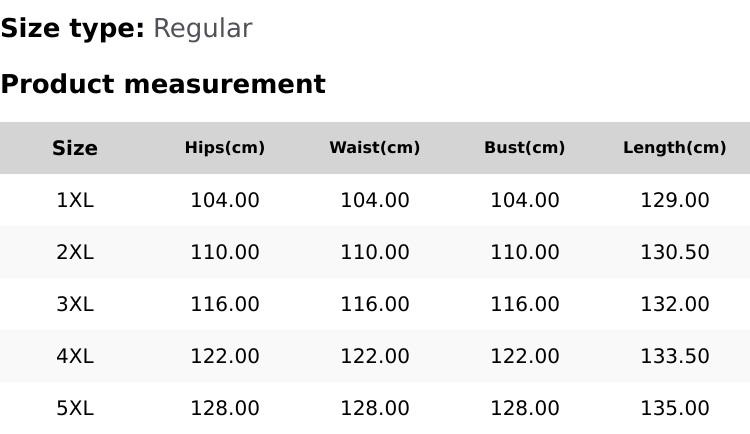Click the Size column header

[x=75, y=148]
